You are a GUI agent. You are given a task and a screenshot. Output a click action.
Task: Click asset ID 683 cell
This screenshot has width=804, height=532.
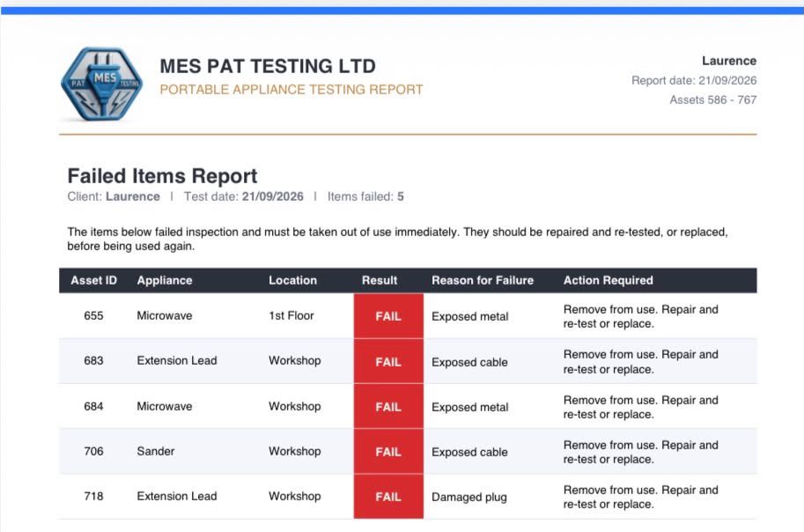click(x=93, y=360)
